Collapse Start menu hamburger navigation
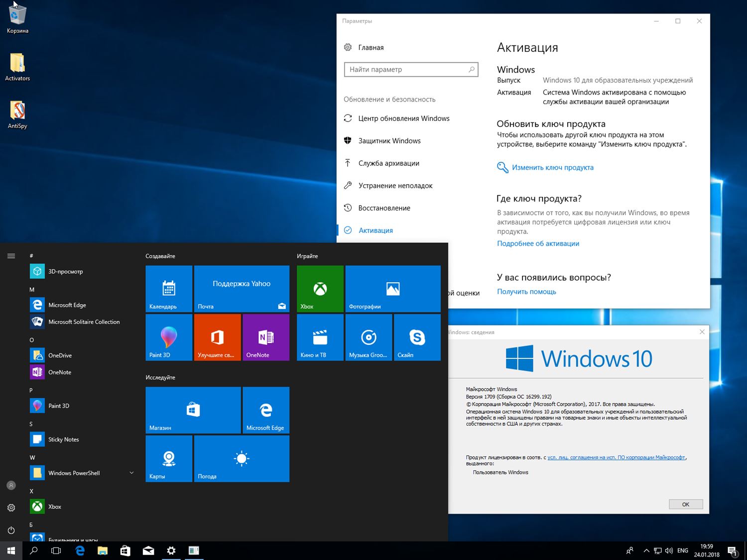 click(x=11, y=256)
